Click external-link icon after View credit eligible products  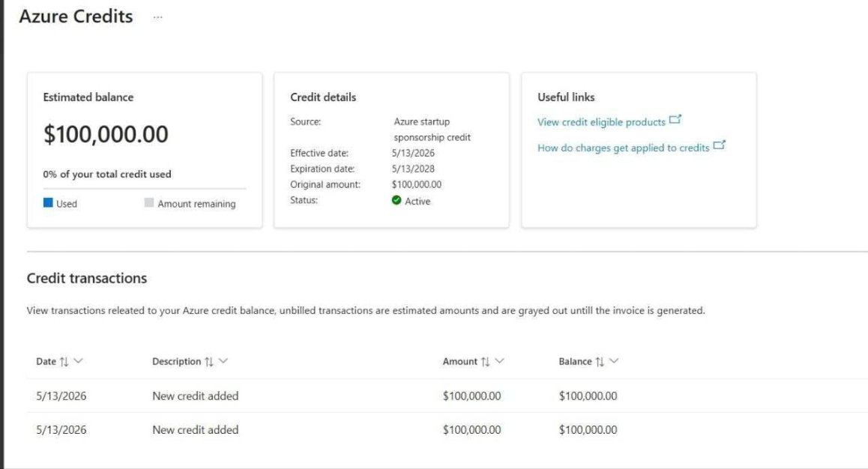tap(675, 119)
